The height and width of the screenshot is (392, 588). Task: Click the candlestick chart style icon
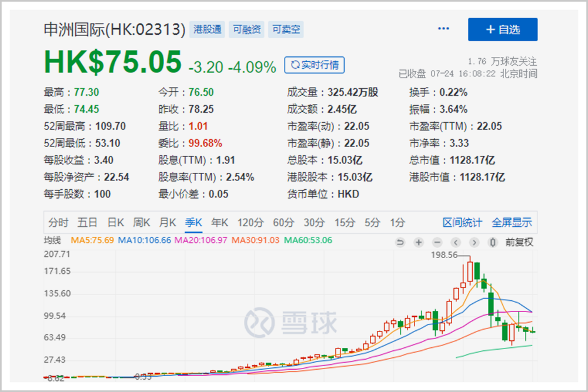(493, 242)
